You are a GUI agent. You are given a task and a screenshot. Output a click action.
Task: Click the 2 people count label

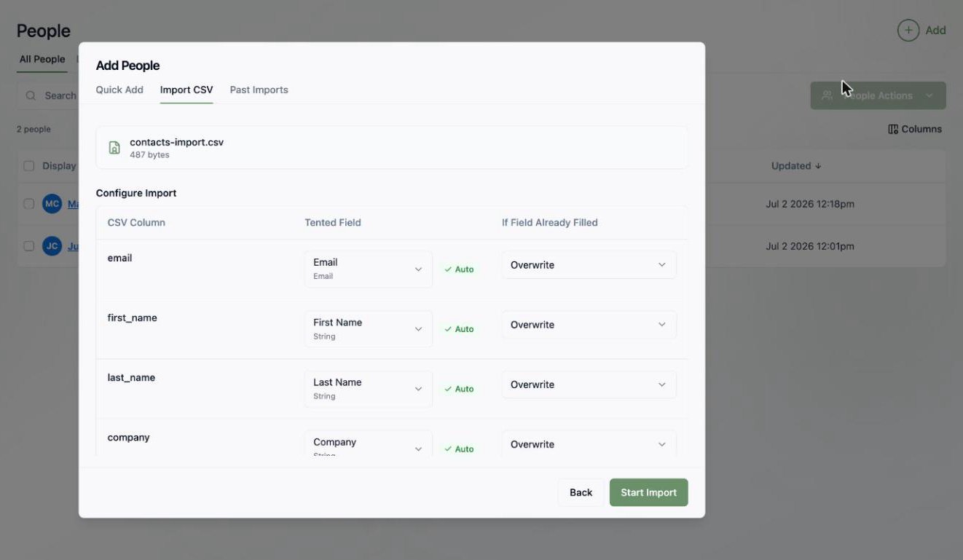(34, 129)
